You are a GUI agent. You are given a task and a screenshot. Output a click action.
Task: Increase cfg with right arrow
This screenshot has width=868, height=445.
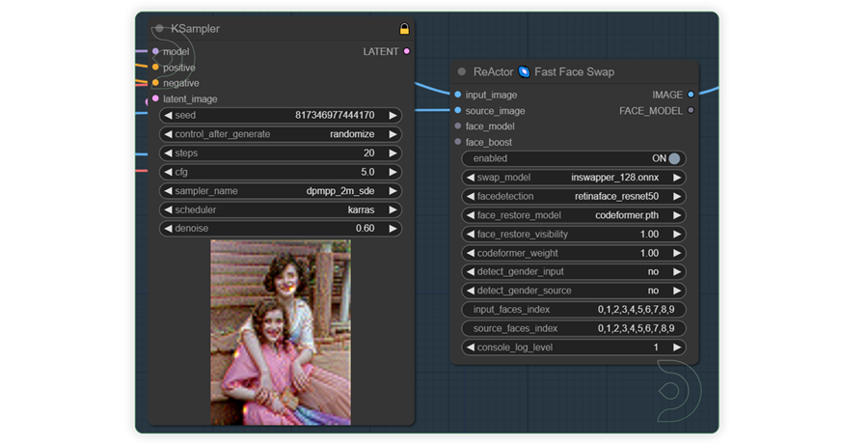(x=393, y=172)
